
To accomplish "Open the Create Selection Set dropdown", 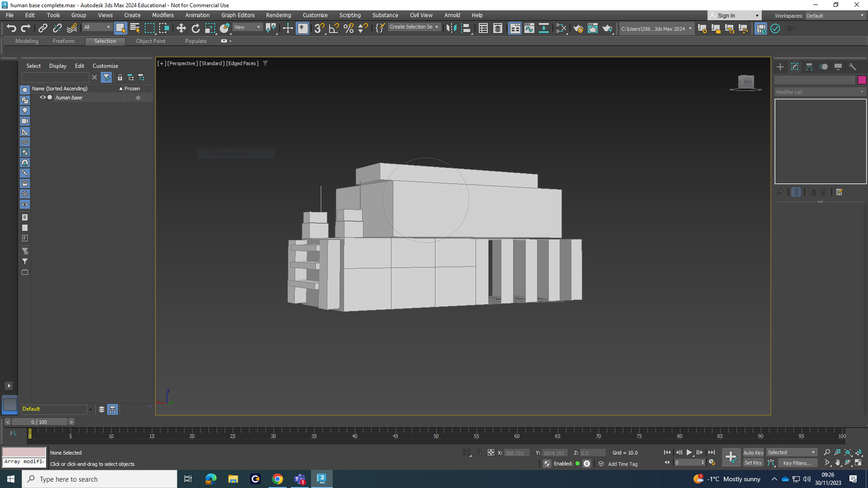I will (x=414, y=27).
